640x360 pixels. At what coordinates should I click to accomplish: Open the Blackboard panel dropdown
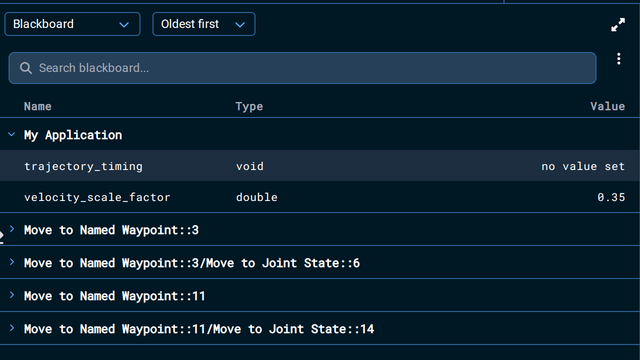point(72,24)
